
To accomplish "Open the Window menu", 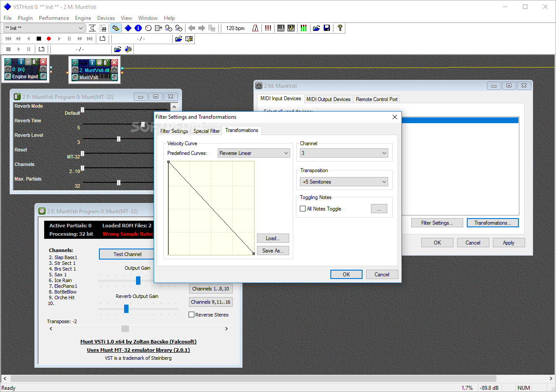I will [x=148, y=18].
